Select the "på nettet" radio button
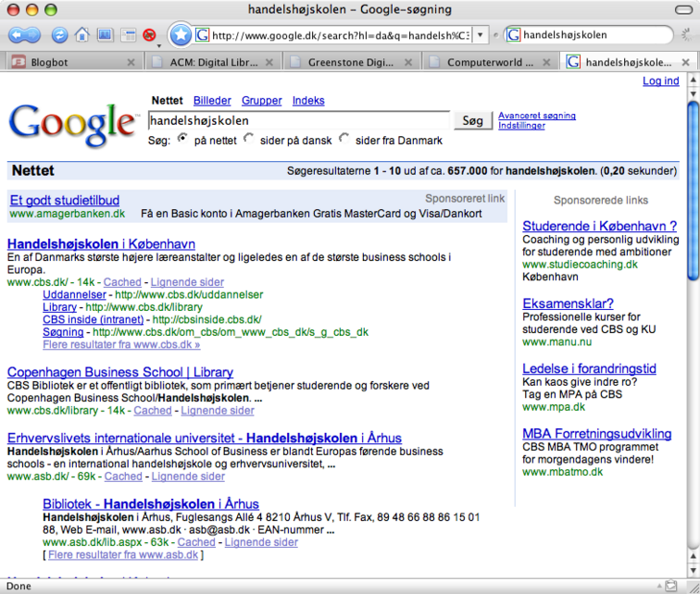The image size is (700, 594). click(182, 139)
